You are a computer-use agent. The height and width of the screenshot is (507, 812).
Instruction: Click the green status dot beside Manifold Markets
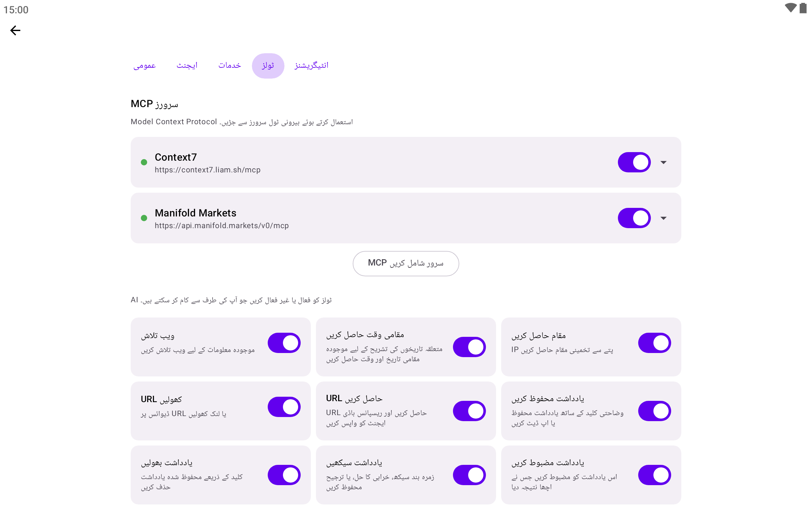click(x=144, y=218)
